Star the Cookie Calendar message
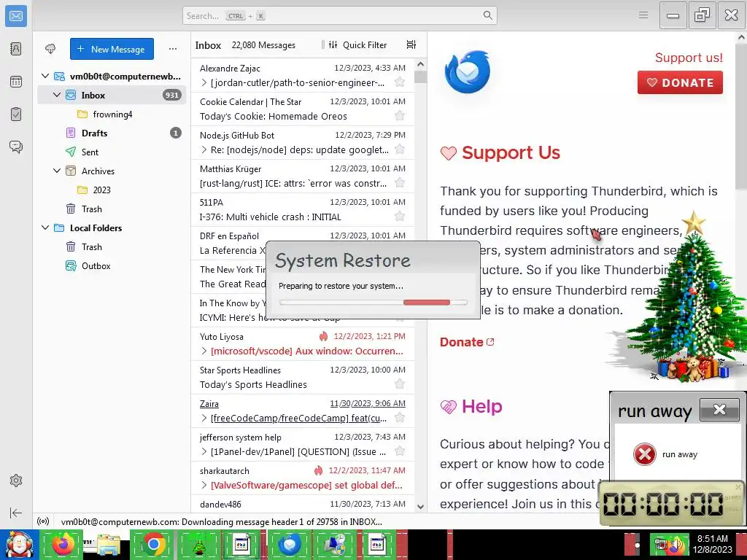This screenshot has height=560, width=747. point(400,116)
